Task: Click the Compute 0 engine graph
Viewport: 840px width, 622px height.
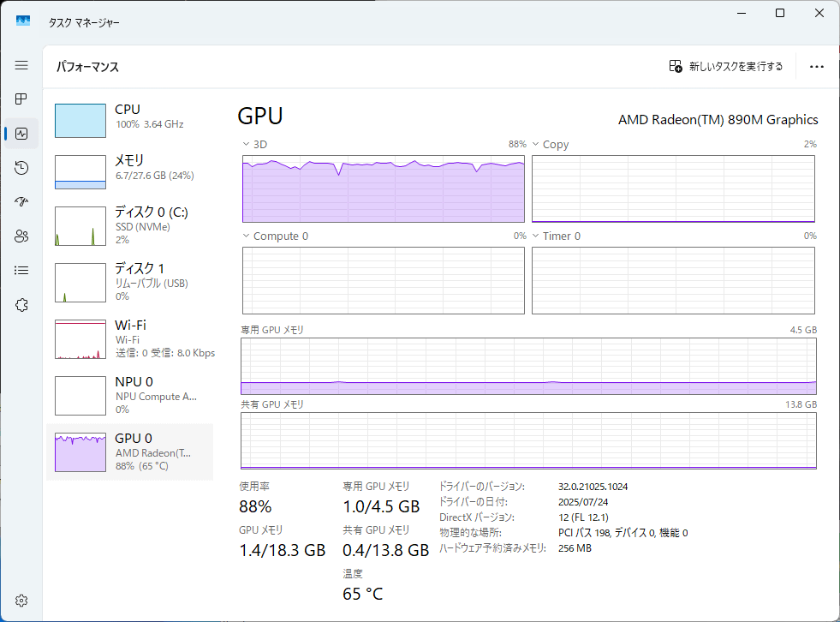Action: 384,280
